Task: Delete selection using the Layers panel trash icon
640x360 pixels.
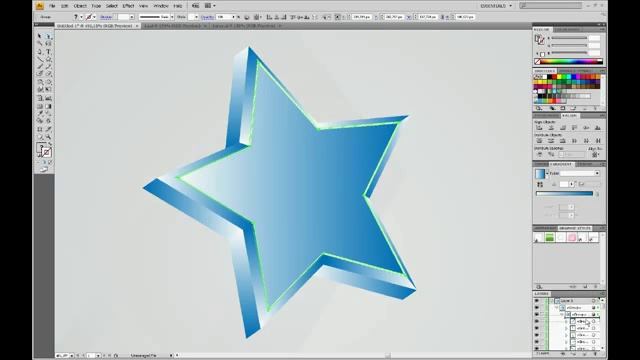Action: 595,354
